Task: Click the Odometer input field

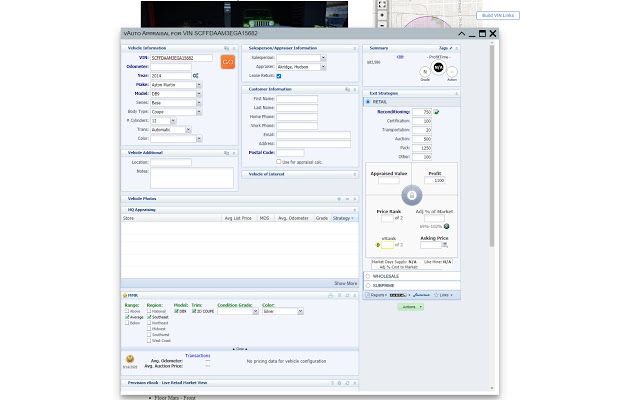Action: [171, 67]
